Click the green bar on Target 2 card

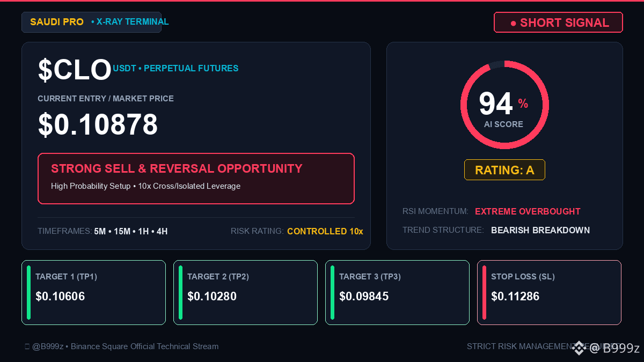point(180,292)
